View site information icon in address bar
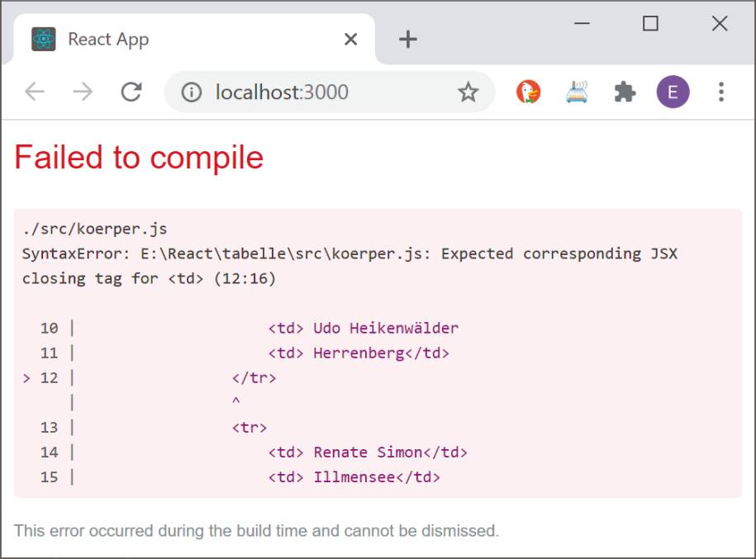Image resolution: width=756 pixels, height=559 pixels. tap(192, 92)
